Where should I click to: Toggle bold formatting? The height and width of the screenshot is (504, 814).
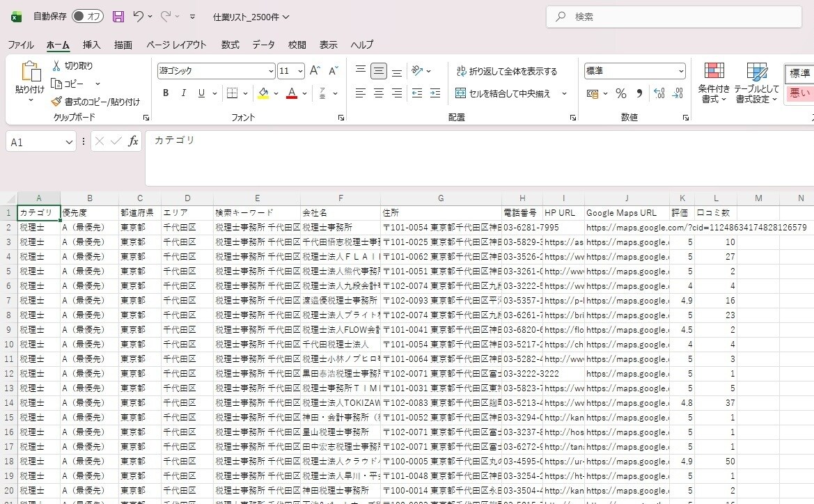coord(166,93)
